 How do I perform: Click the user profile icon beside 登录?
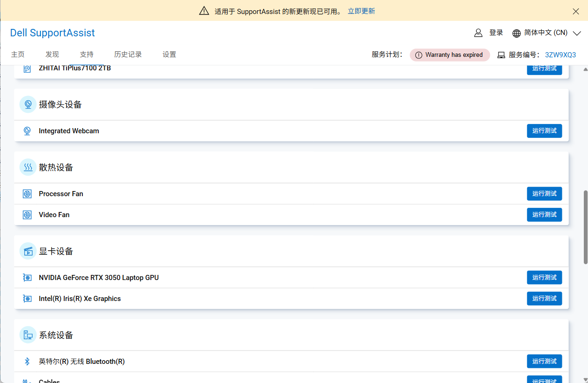coord(478,33)
